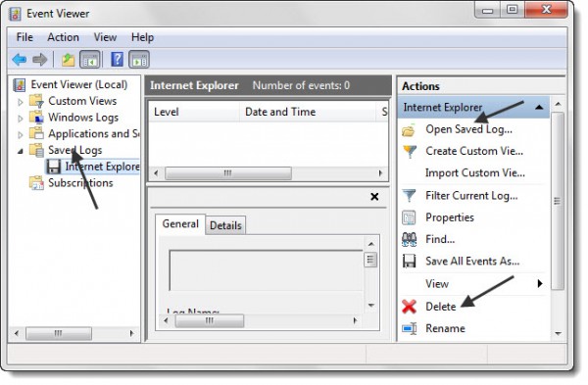Viewport: 588px width, 385px height.
Task: Select the Windows Logs tree item
Action: (83, 118)
